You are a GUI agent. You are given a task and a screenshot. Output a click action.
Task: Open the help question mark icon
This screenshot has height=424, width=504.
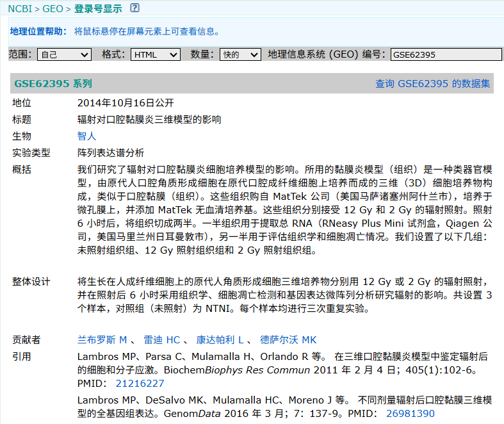pyautogui.click(x=134, y=8)
